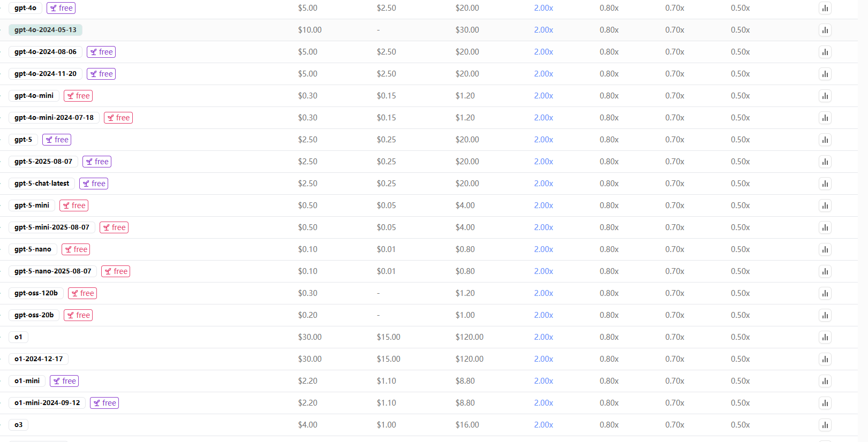Click the chart icon for o1-mini-2024-09-12
Image resolution: width=868 pixels, height=442 pixels.
pos(825,403)
